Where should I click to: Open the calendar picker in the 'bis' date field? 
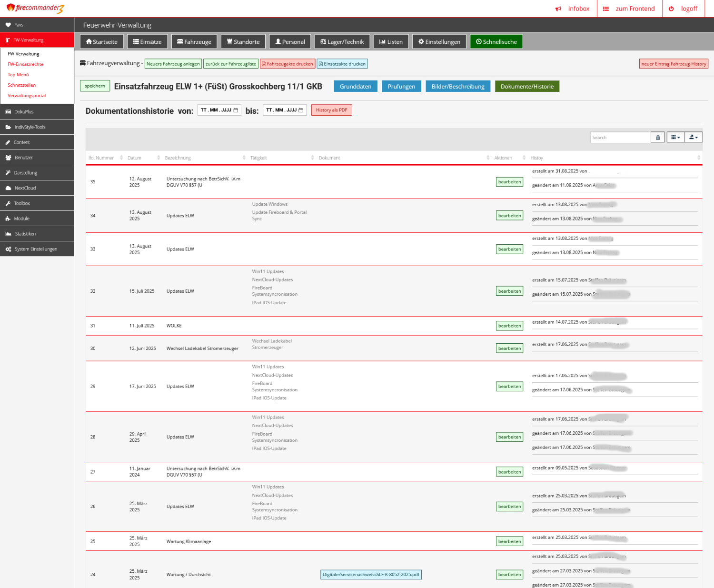pos(301,110)
